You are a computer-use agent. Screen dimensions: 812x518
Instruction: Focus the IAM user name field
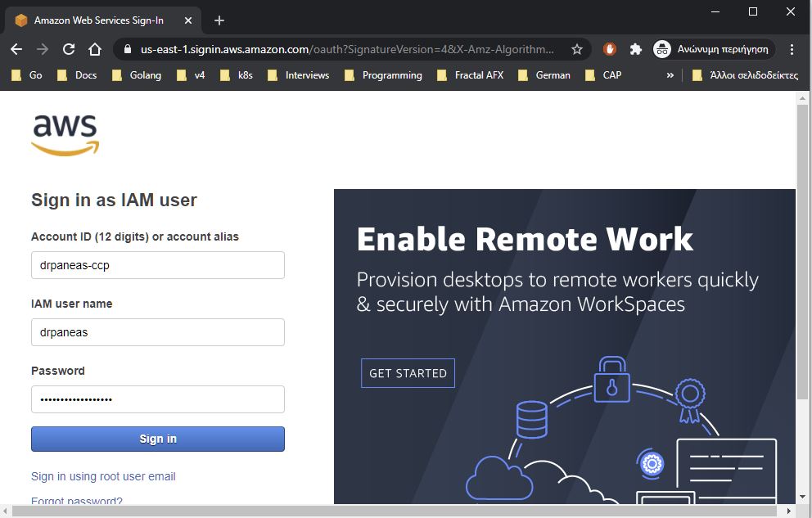pos(158,332)
